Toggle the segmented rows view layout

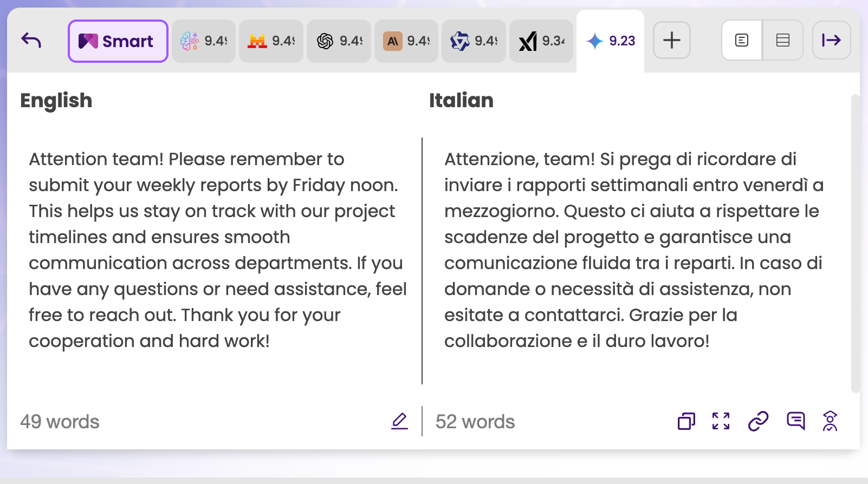pos(783,41)
